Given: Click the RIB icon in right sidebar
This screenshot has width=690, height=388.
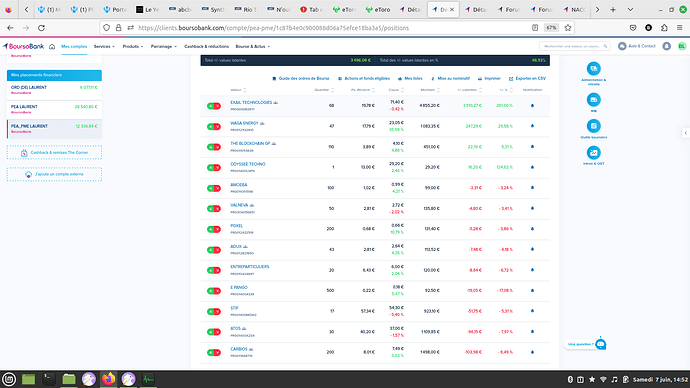Looking at the screenshot, I should pyautogui.click(x=593, y=100).
